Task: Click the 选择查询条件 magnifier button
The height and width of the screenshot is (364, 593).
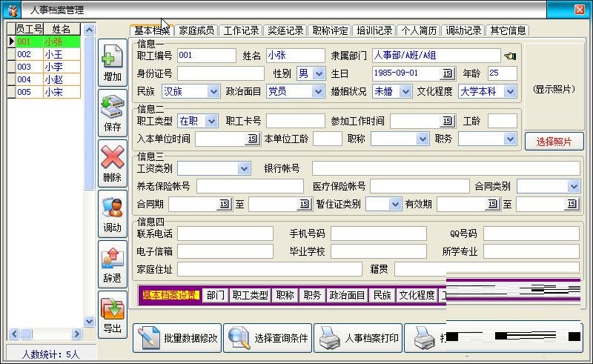Action: pyautogui.click(x=268, y=338)
